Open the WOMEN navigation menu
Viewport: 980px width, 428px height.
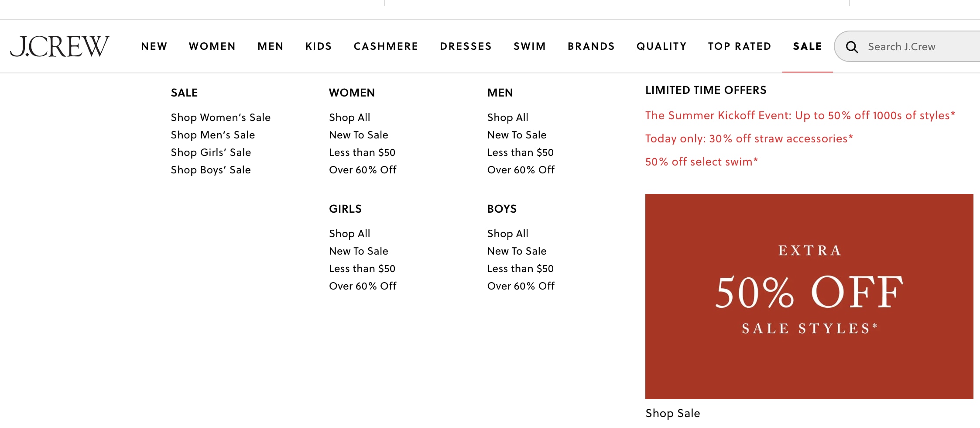coord(212,46)
